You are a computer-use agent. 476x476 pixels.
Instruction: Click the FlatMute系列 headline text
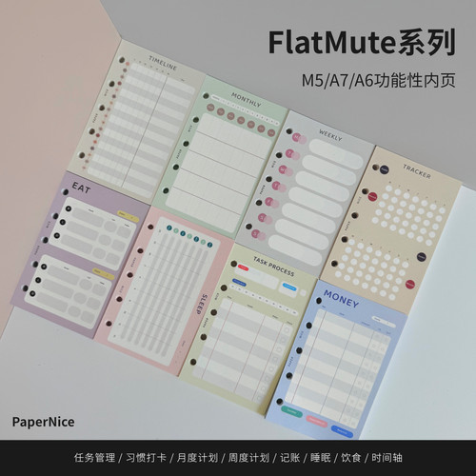pos(362,43)
